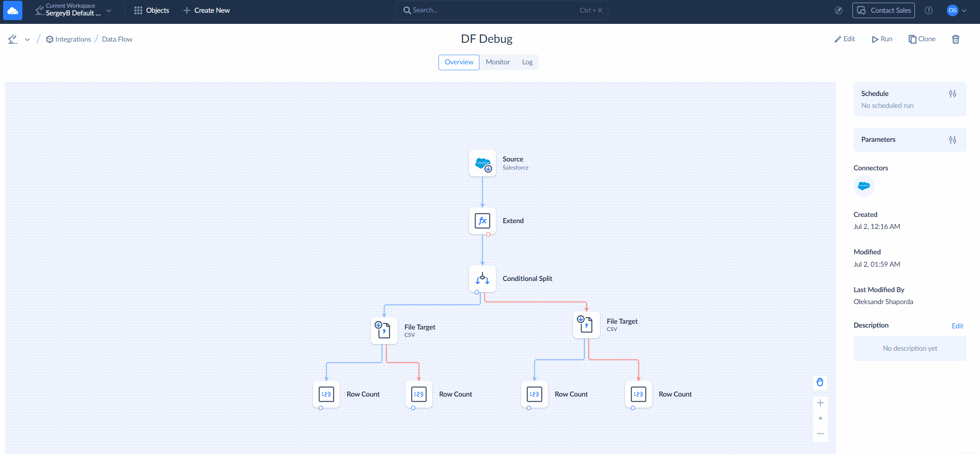
Task: Open the Conditional Split node
Action: (482, 279)
